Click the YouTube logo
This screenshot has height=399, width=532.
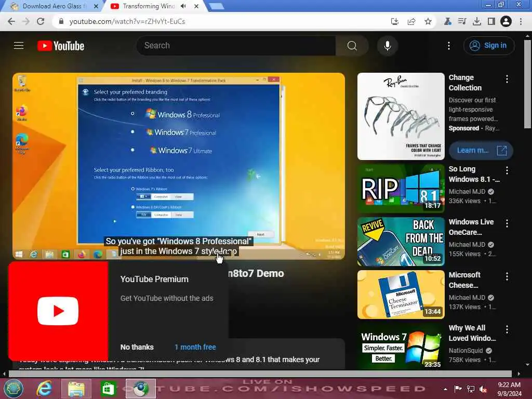61,46
